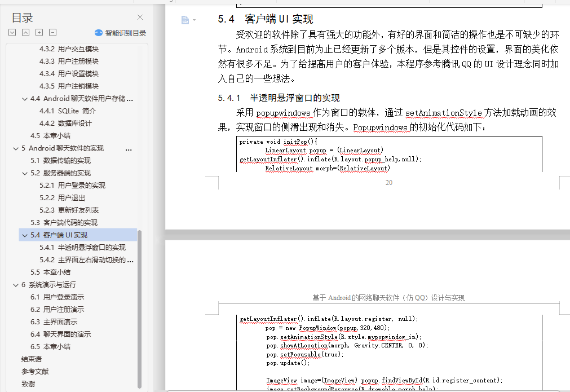Jump to 4.4 Android聊天软件用户存储 heading
570x392 pixels.
[82, 99]
